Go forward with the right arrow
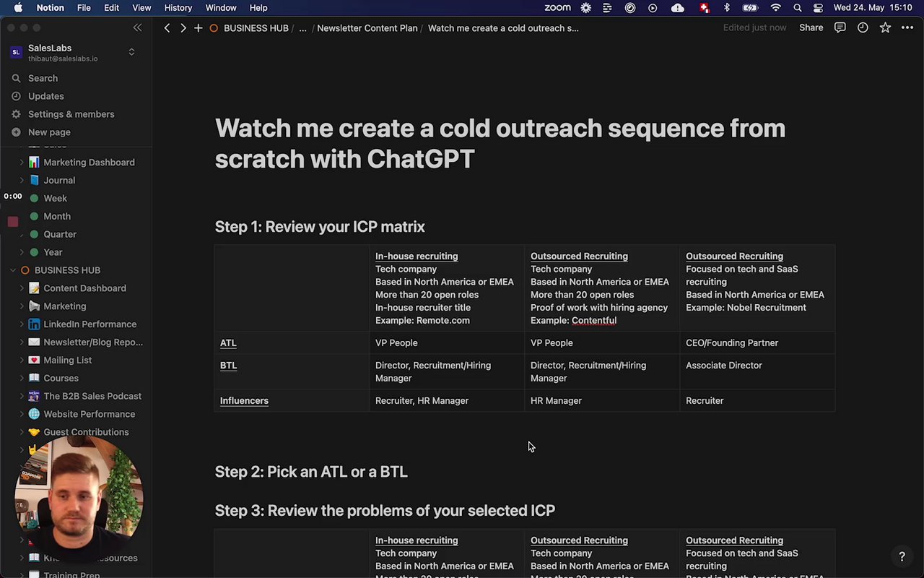 183,28
